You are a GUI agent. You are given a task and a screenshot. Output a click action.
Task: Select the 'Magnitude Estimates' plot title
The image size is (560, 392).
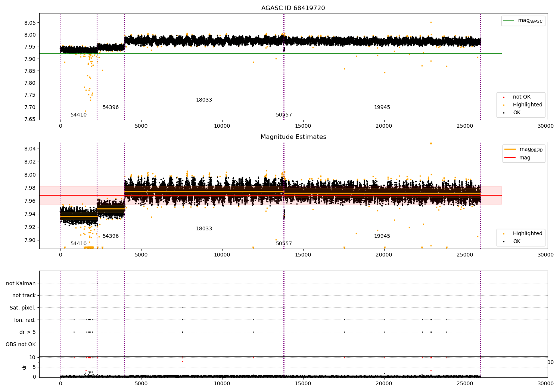click(293, 137)
